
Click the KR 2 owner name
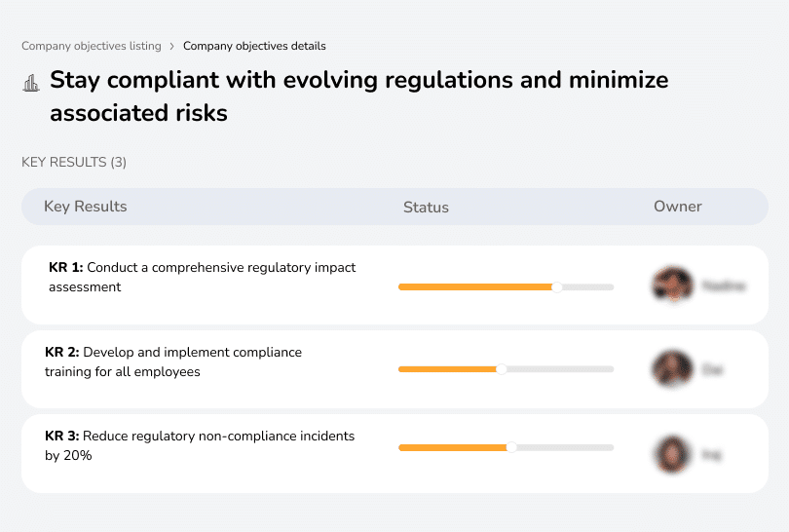712,370
